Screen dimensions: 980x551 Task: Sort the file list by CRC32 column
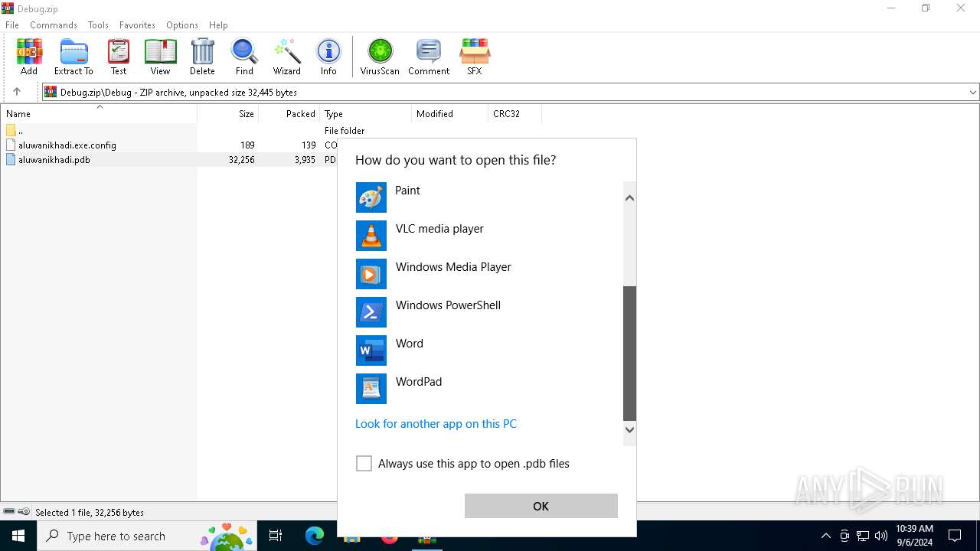pyautogui.click(x=515, y=113)
